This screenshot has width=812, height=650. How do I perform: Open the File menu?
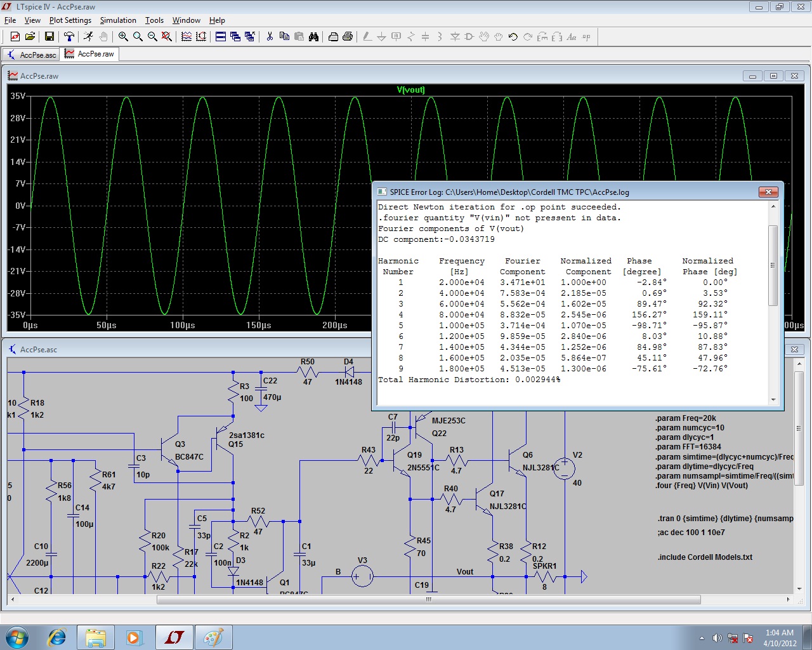(10, 20)
